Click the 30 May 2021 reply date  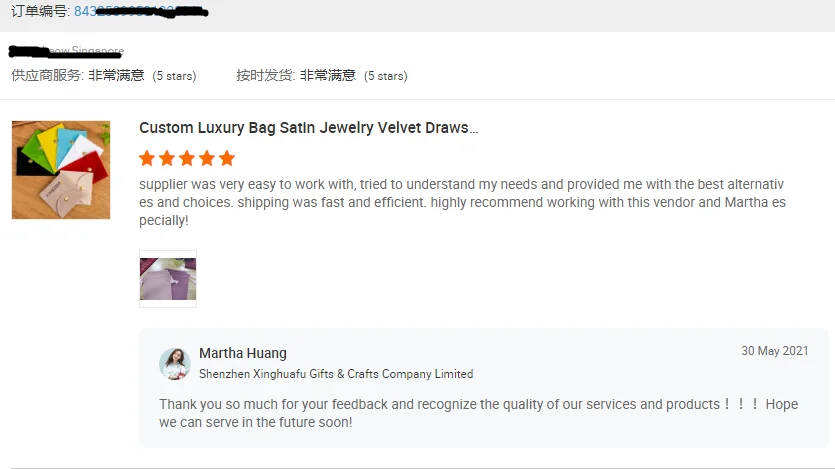(x=775, y=351)
